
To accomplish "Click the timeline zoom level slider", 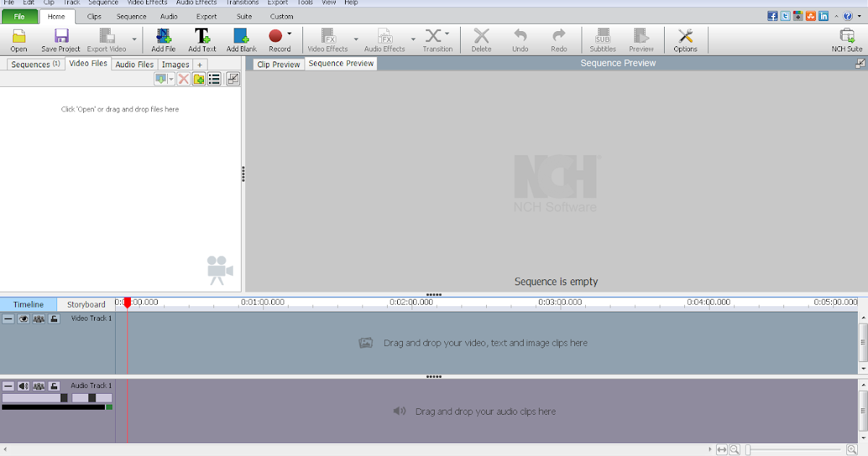I will [793, 450].
